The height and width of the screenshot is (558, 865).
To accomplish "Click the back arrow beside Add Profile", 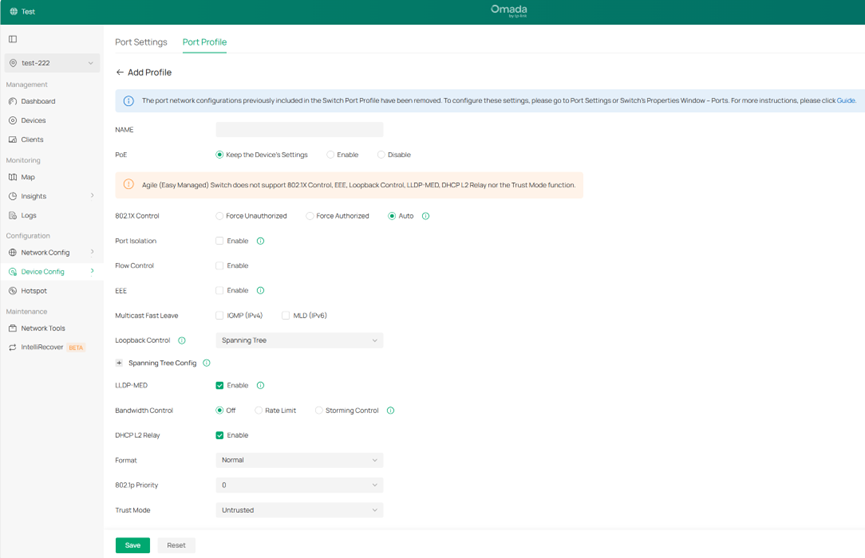I will tap(120, 73).
